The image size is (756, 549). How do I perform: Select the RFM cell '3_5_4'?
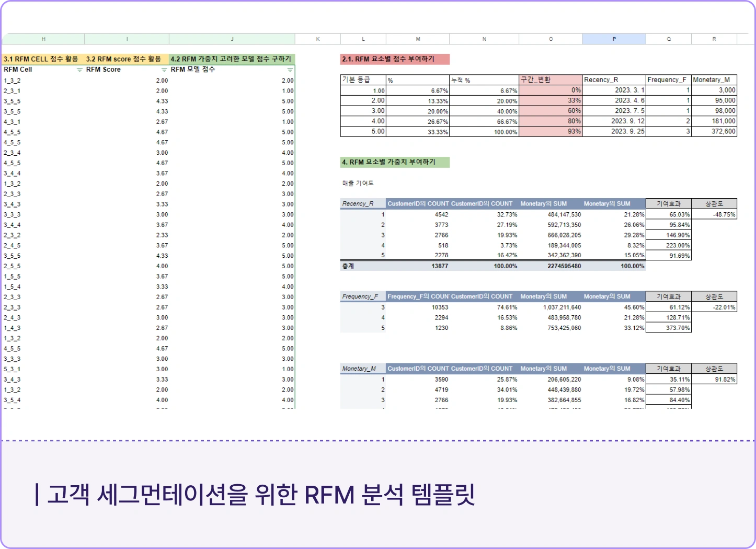pos(43,400)
